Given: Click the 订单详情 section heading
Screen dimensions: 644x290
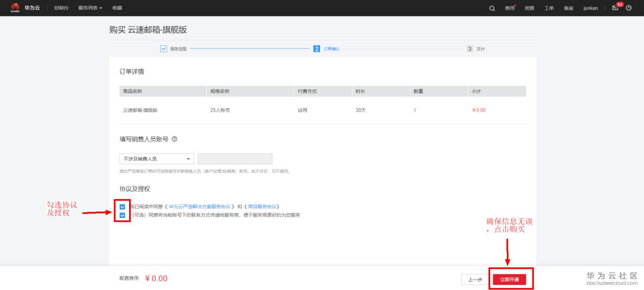Looking at the screenshot, I should coord(132,72).
